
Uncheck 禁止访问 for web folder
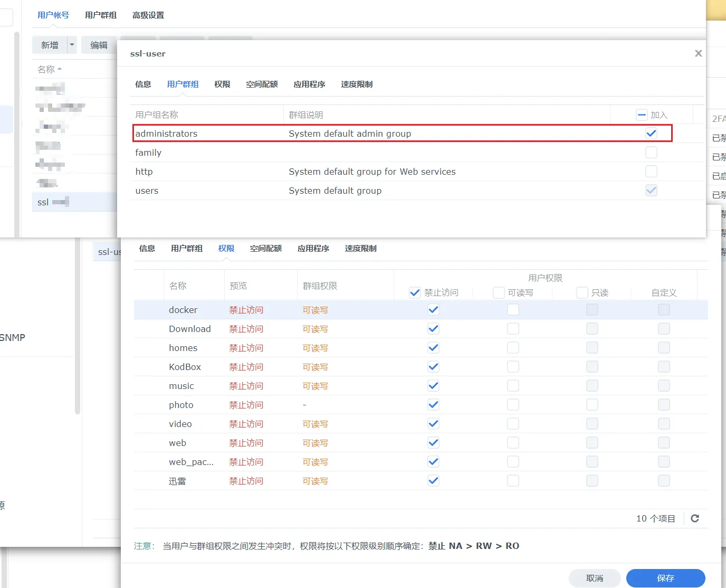point(433,443)
